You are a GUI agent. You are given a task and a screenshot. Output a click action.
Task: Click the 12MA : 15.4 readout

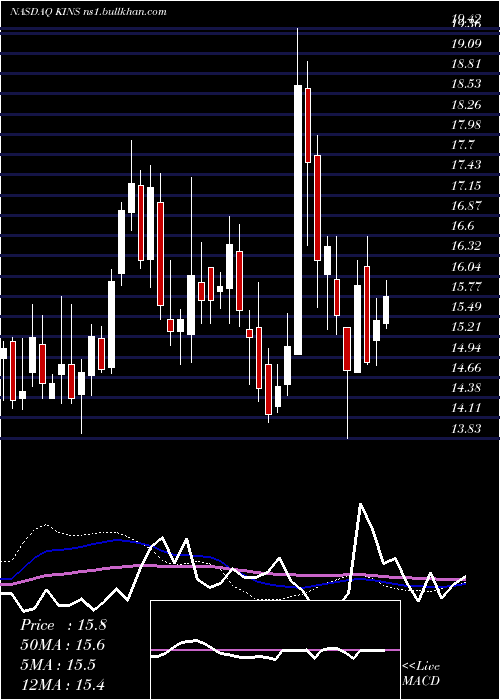(x=62, y=684)
